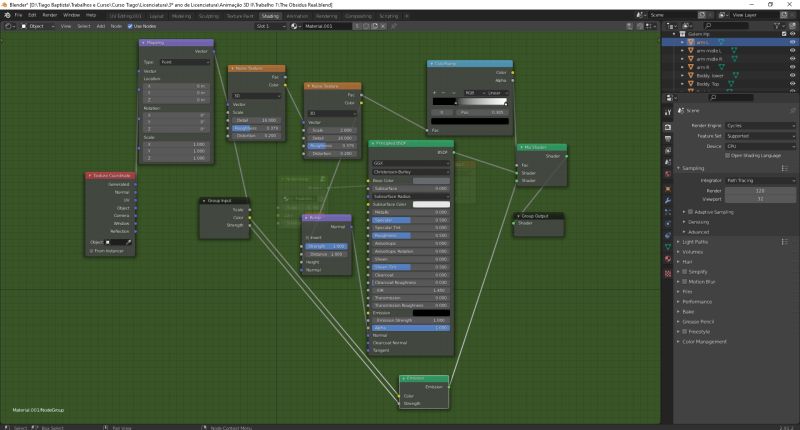This screenshot has width=800, height=430.
Task: Click the Blender logo menu icon
Action: coord(7,15)
